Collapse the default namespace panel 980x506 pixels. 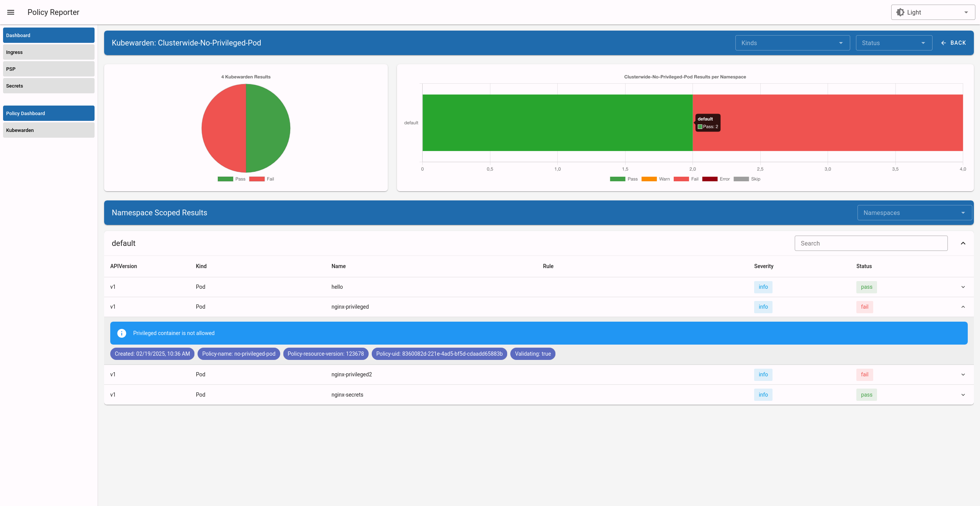[x=963, y=243]
